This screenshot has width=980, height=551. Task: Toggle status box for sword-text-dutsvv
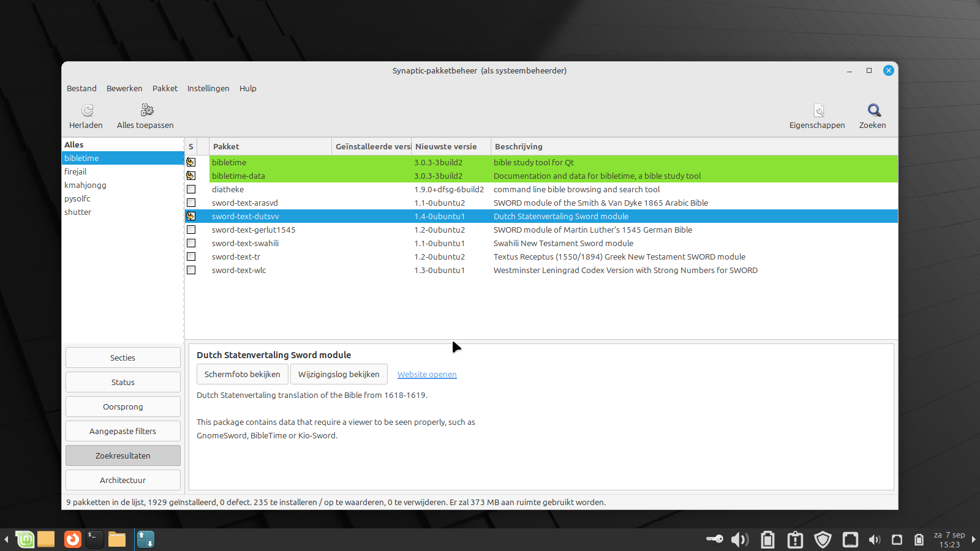(191, 216)
